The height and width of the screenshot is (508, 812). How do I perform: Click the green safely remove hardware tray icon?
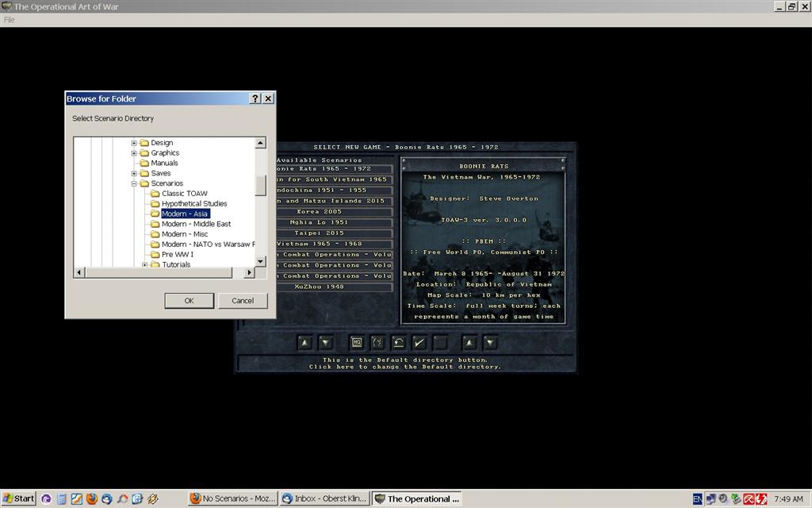pyautogui.click(x=736, y=498)
